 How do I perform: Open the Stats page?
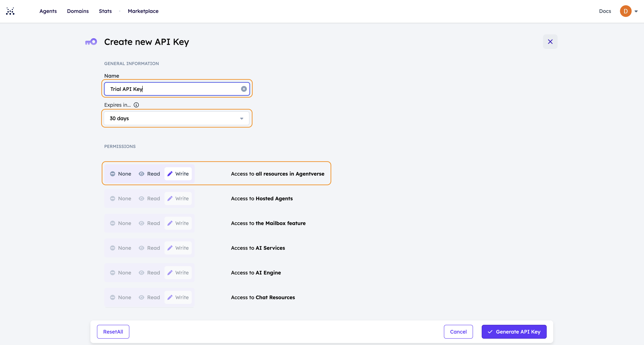coord(105,11)
